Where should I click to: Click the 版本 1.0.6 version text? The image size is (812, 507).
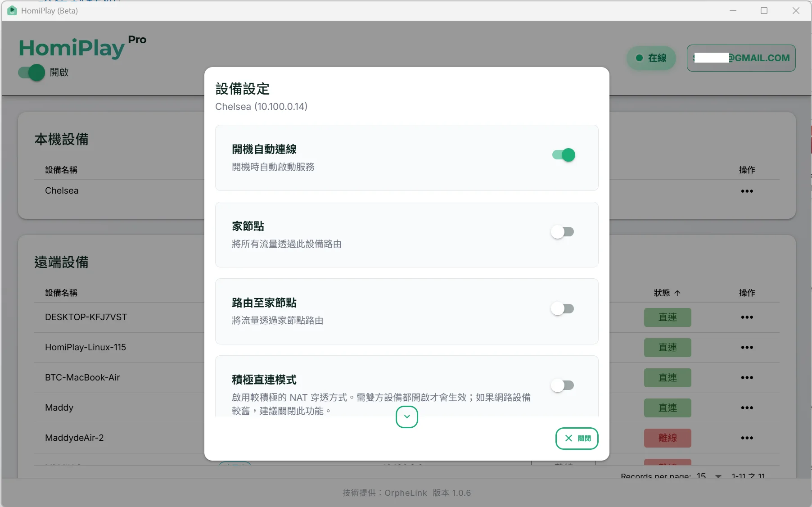pos(452,493)
